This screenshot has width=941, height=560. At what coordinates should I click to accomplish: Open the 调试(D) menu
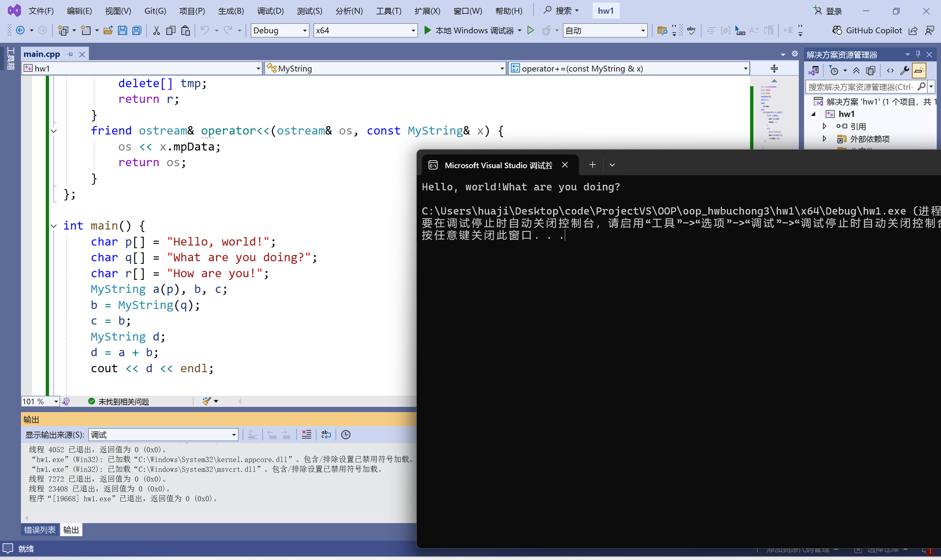(x=270, y=11)
